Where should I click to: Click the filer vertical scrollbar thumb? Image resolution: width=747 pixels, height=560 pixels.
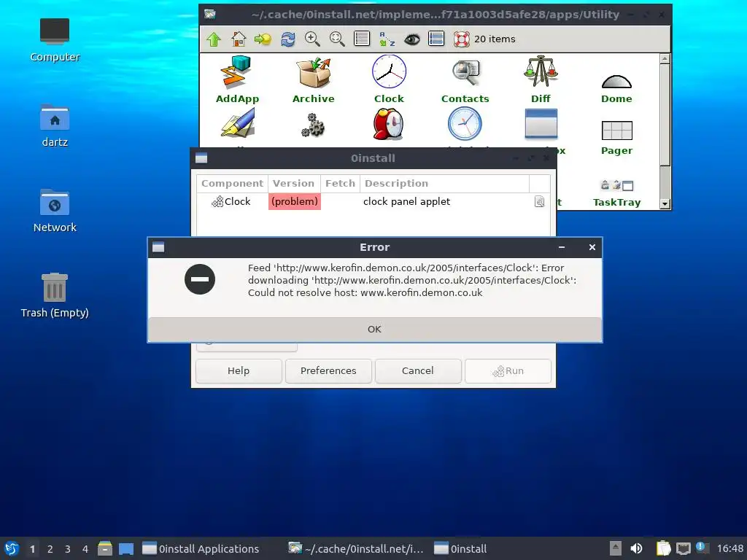pyautogui.click(x=665, y=115)
